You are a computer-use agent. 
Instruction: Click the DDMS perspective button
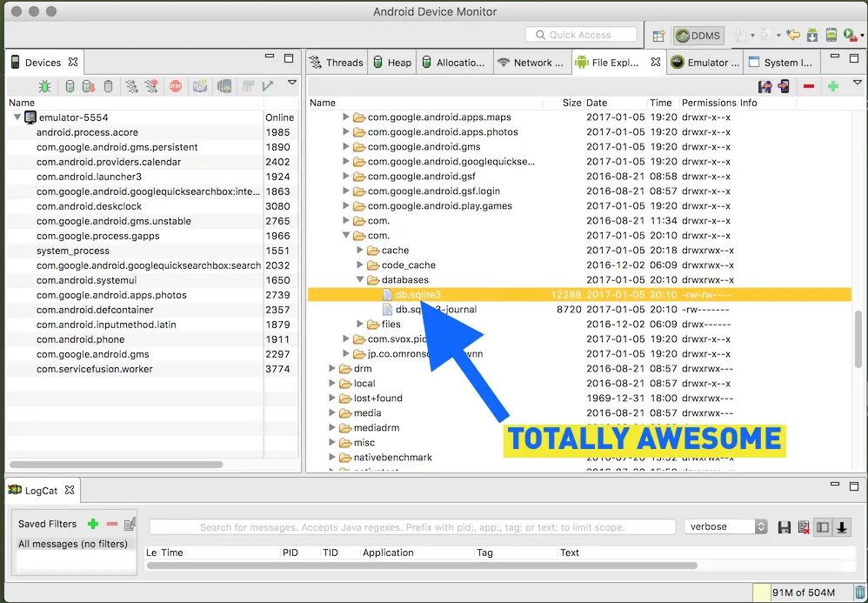click(698, 36)
